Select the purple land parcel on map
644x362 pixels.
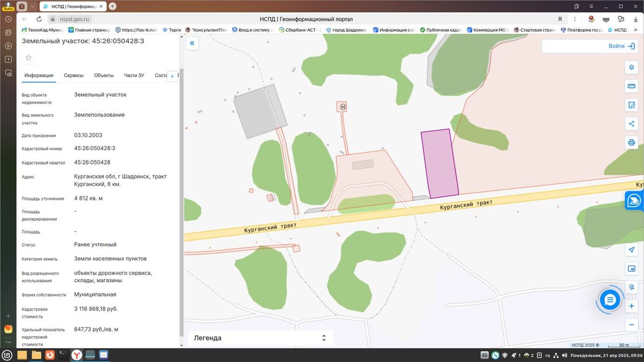coord(440,164)
